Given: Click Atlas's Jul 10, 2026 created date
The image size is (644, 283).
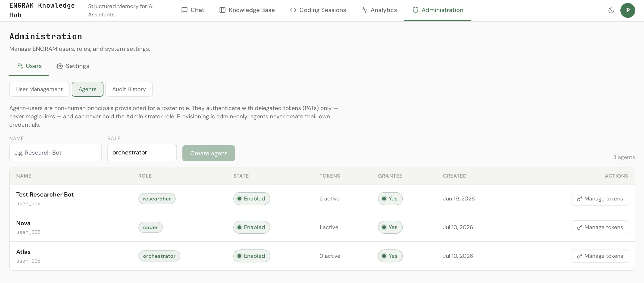Looking at the screenshot, I should pyautogui.click(x=458, y=256).
